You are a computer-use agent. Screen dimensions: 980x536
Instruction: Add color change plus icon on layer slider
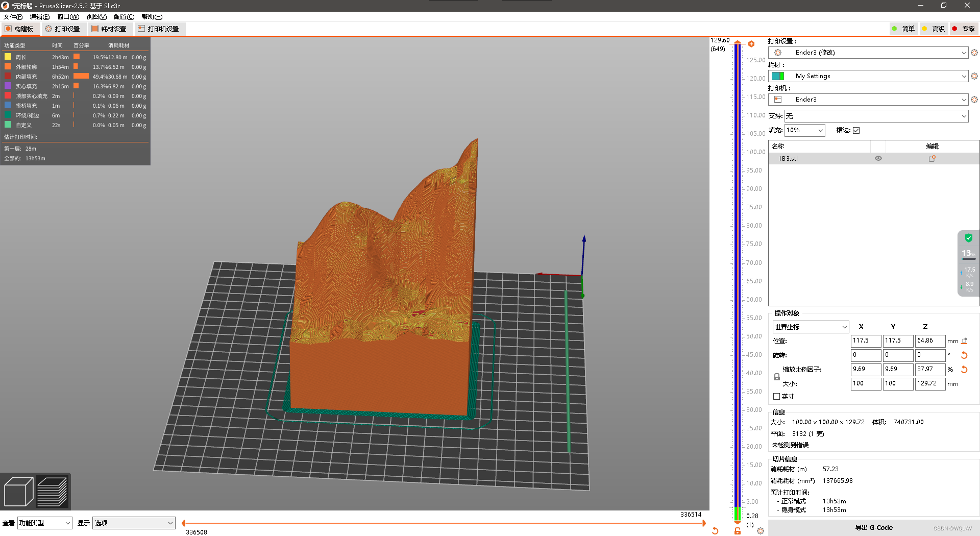(x=751, y=44)
